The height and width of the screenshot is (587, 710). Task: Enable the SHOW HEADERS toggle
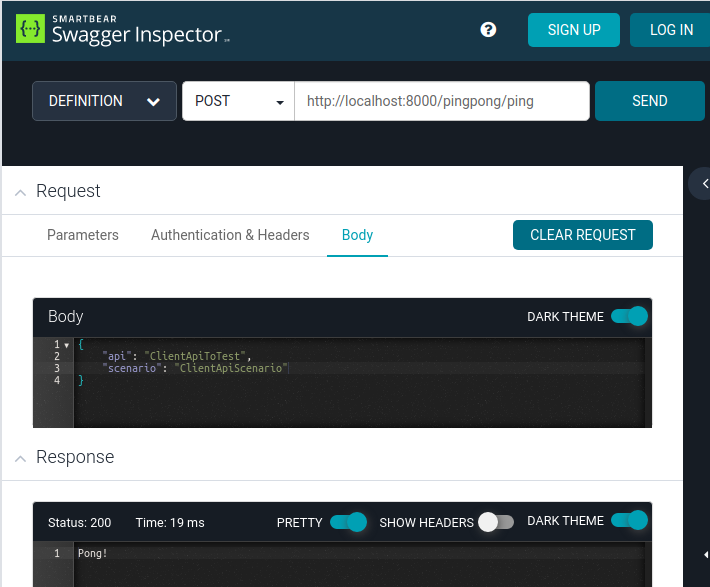(x=496, y=522)
